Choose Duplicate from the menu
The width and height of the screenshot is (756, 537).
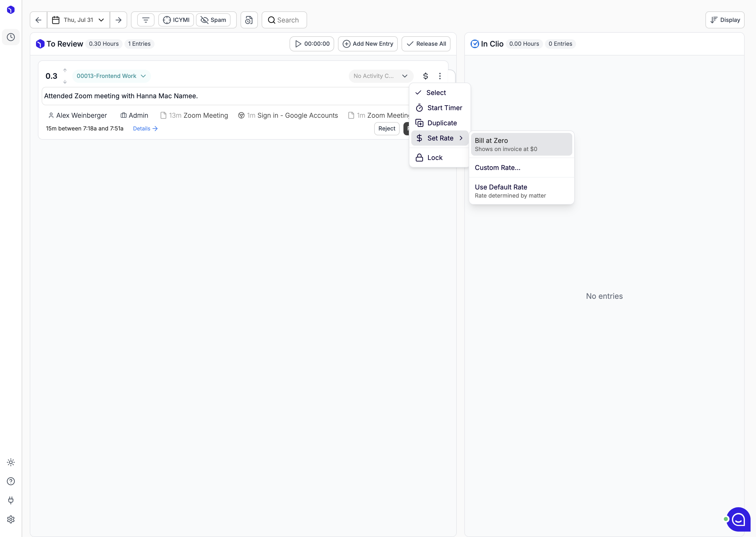[439, 123]
